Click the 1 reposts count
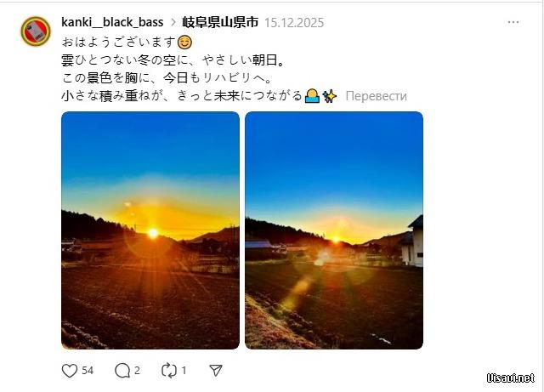This screenshot has width=544, height=392. 184,371
